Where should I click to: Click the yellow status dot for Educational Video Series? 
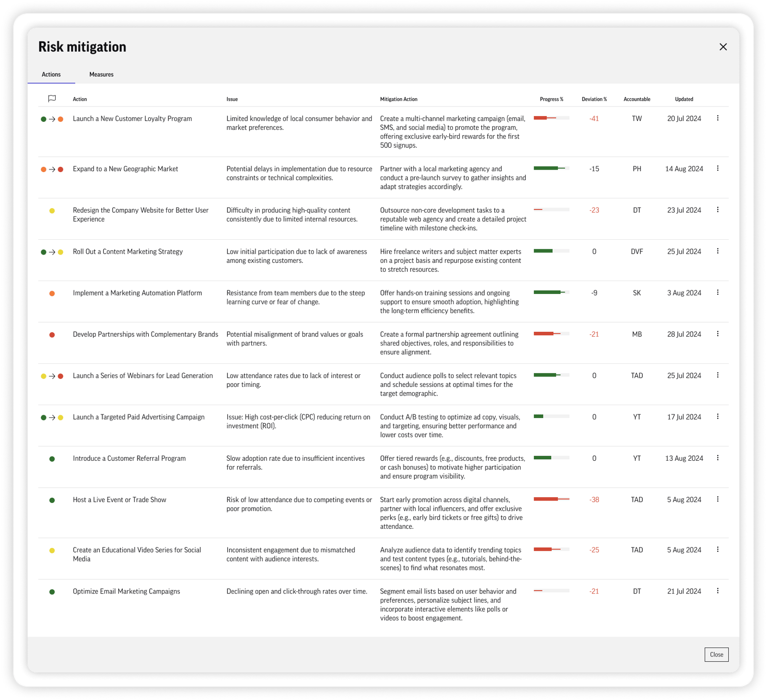pos(52,551)
